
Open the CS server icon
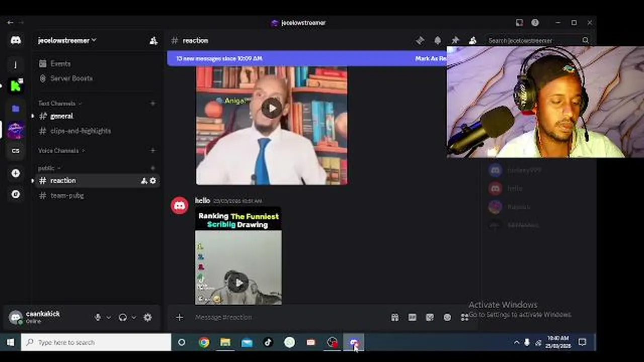click(16, 151)
